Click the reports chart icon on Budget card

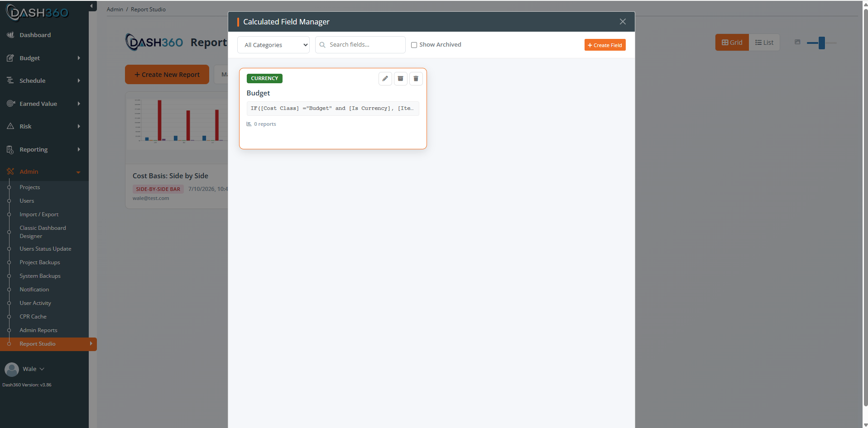click(249, 124)
